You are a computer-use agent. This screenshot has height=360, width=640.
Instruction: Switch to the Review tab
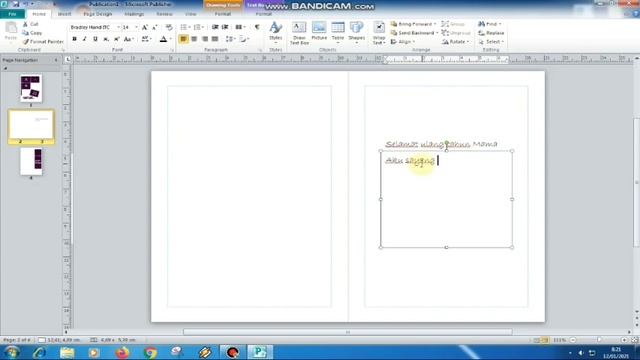point(164,14)
